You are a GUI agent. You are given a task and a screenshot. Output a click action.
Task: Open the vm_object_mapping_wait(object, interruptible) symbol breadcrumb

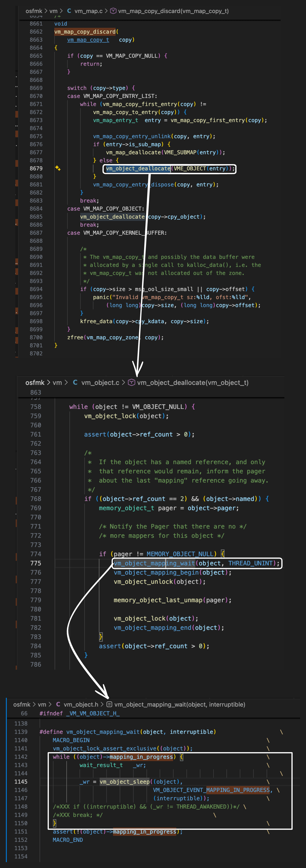coord(180,704)
